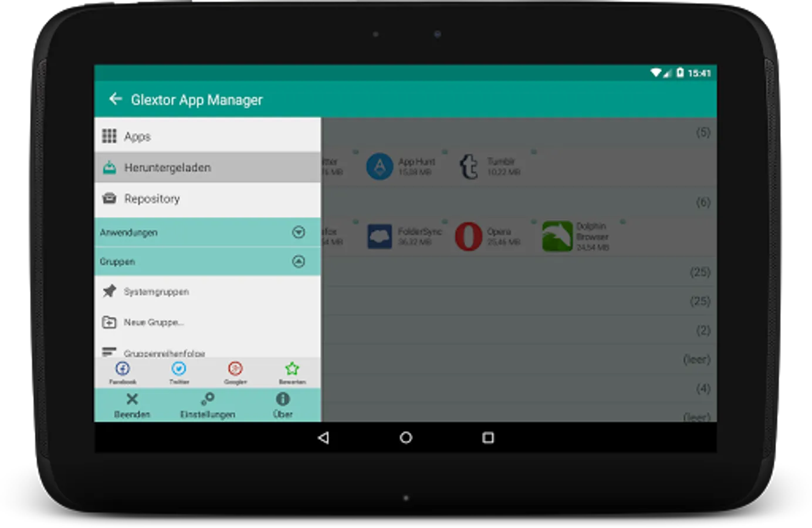Tap the Android back navigation button
The height and width of the screenshot is (528, 812).
point(323,438)
